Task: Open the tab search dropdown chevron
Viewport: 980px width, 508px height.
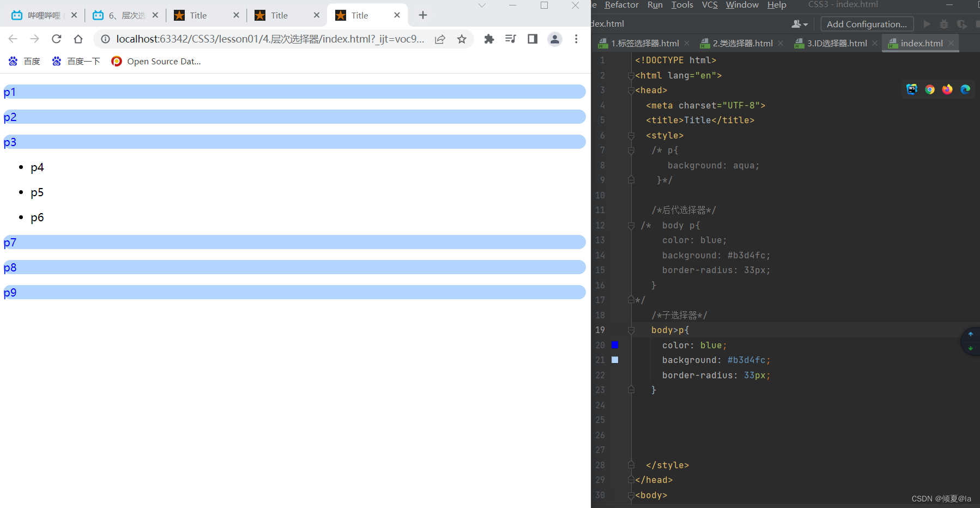Action: [482, 5]
